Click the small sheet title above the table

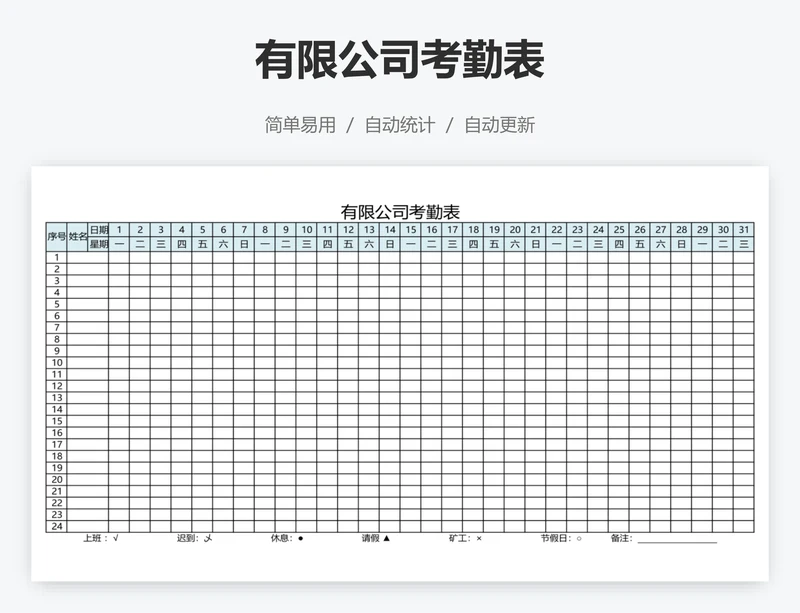click(400, 211)
